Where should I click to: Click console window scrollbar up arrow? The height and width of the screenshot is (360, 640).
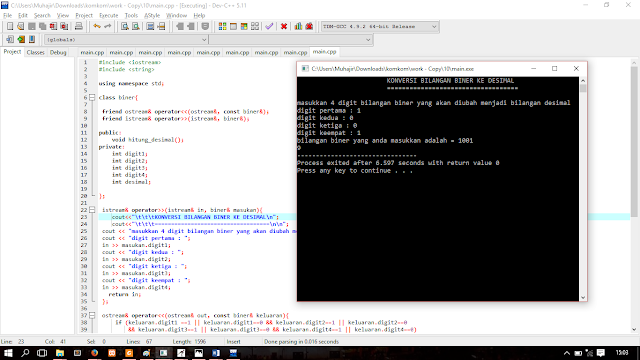tap(583, 81)
